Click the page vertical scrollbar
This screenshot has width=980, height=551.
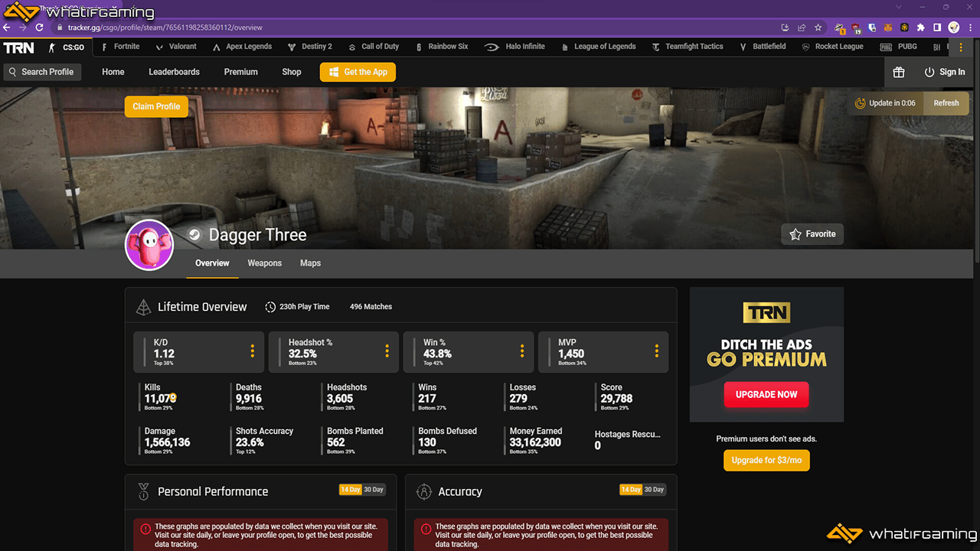point(975,153)
